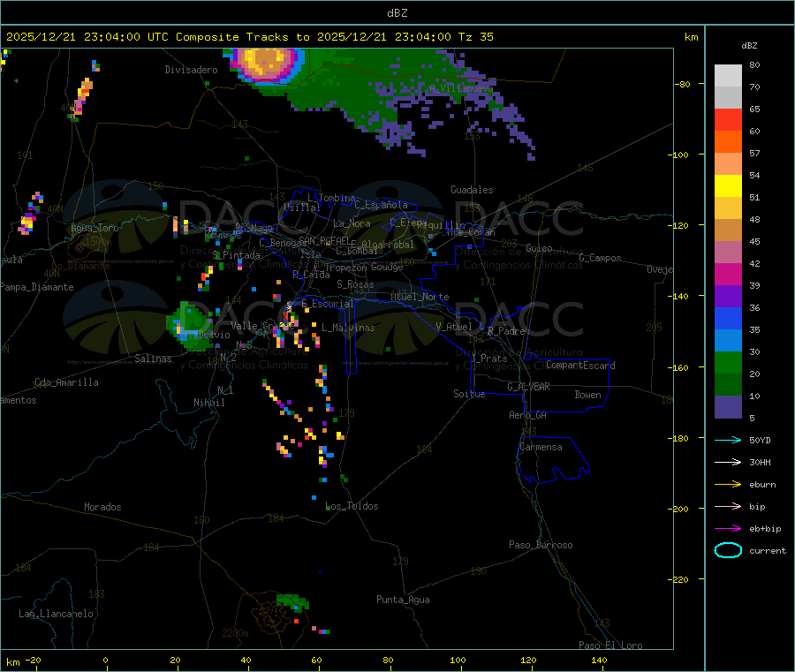This screenshot has width=795, height=672.
Task: Click the 'Atuel_Norte' map label
Action: click(x=420, y=297)
